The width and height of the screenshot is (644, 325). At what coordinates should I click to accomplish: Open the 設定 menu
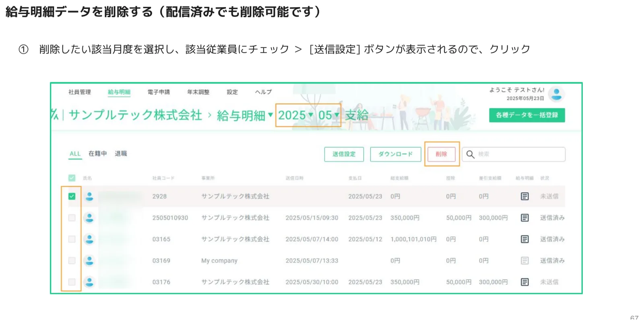pyautogui.click(x=232, y=92)
